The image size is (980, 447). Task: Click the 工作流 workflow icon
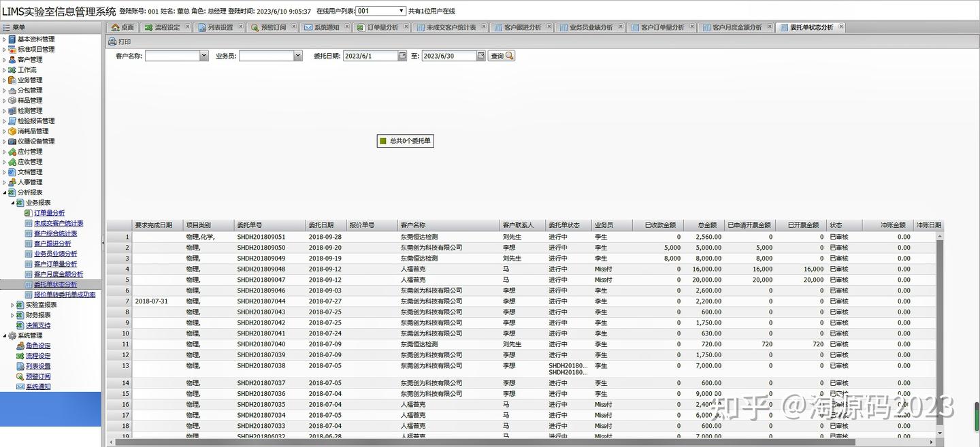[x=12, y=70]
